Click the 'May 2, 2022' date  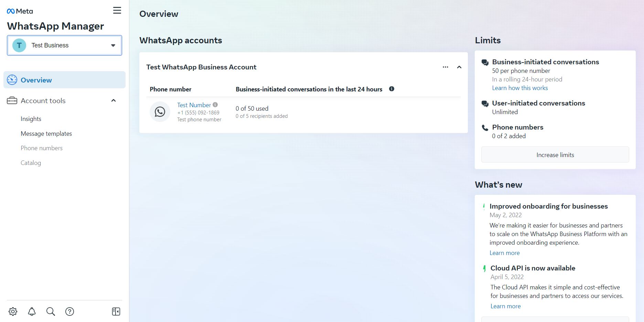pos(506,215)
